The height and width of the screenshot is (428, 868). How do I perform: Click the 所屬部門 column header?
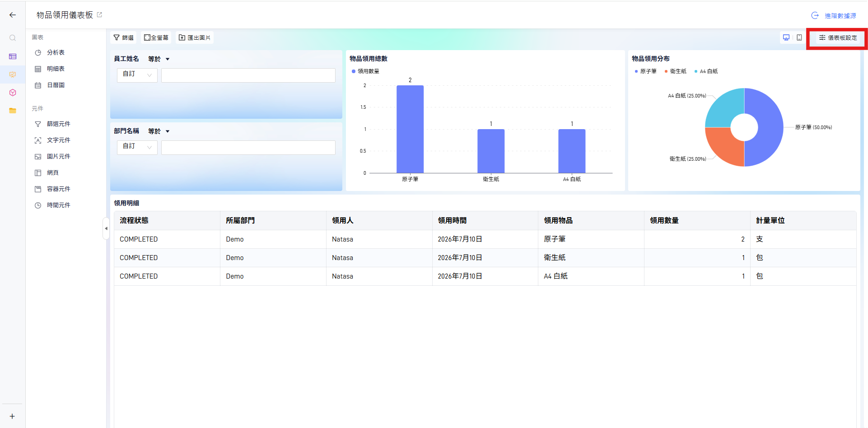pyautogui.click(x=273, y=221)
